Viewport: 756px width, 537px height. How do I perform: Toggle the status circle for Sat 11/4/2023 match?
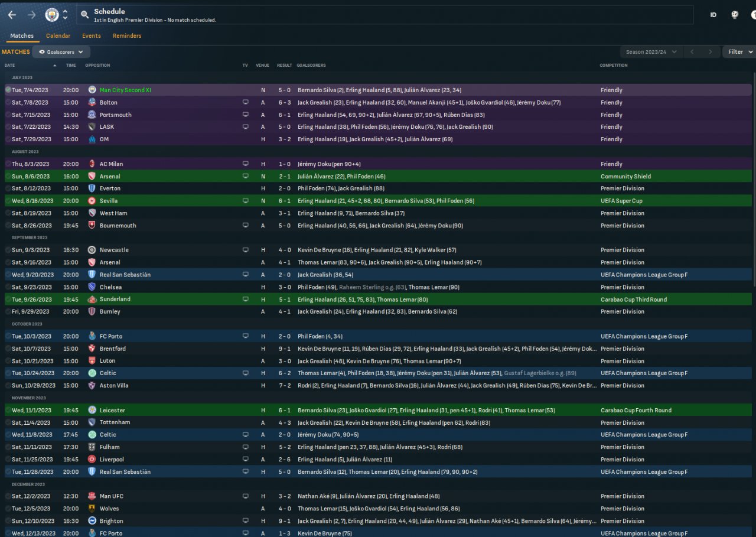pos(8,422)
